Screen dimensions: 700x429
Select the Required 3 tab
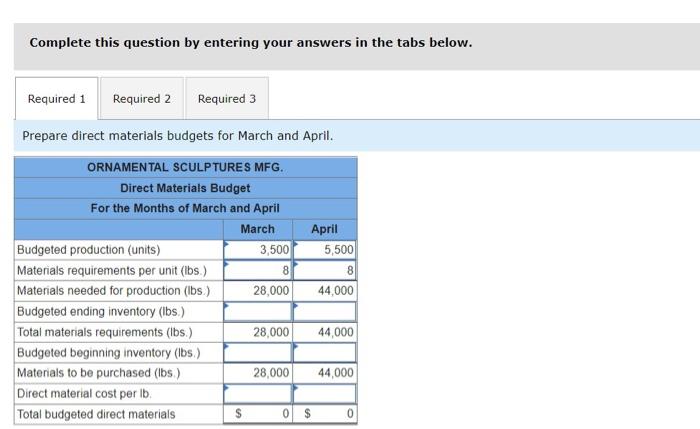(x=227, y=99)
